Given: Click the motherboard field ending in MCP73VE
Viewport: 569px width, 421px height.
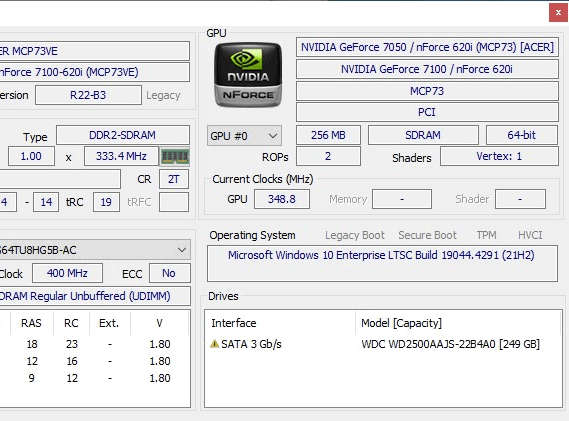Looking at the screenshot, I should (95, 51).
